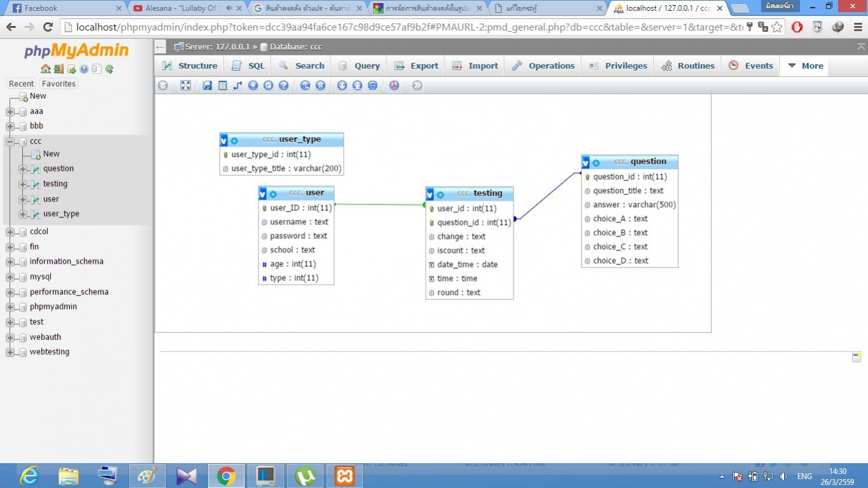
Task: Open options gear on user table
Action: 273,194
